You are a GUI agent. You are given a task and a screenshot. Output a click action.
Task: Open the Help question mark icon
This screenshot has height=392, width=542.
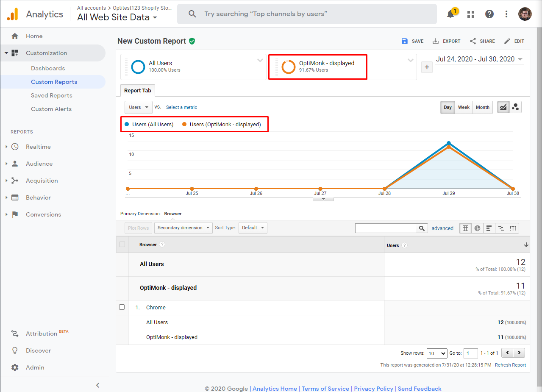pos(489,14)
